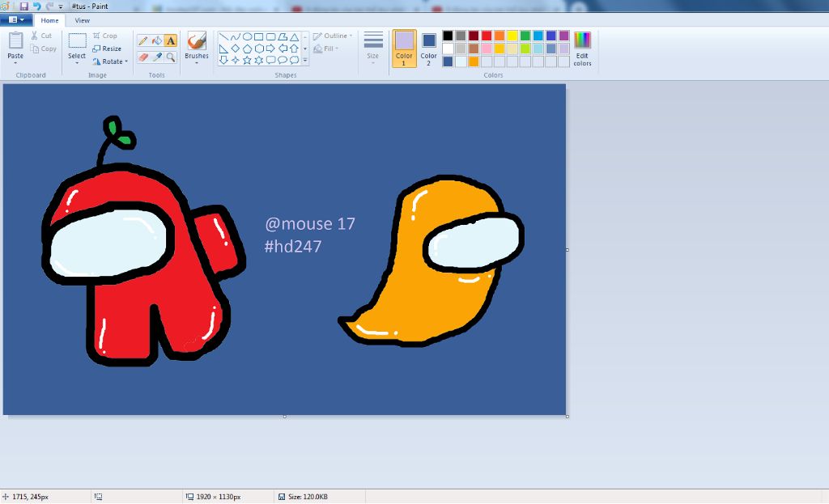The height and width of the screenshot is (504, 829).
Task: Open the Paste dropdown arrow
Action: pos(15,63)
